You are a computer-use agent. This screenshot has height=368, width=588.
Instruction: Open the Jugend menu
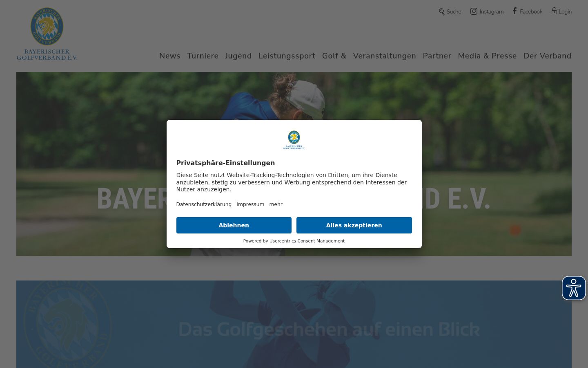[x=238, y=56]
